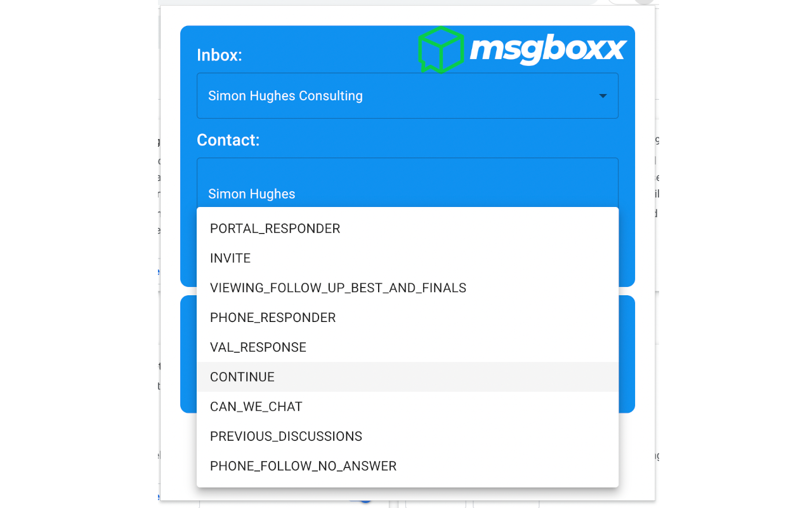The image size is (812, 508).
Task: Select the PORTAL_RESPONDER template
Action: coord(275,229)
